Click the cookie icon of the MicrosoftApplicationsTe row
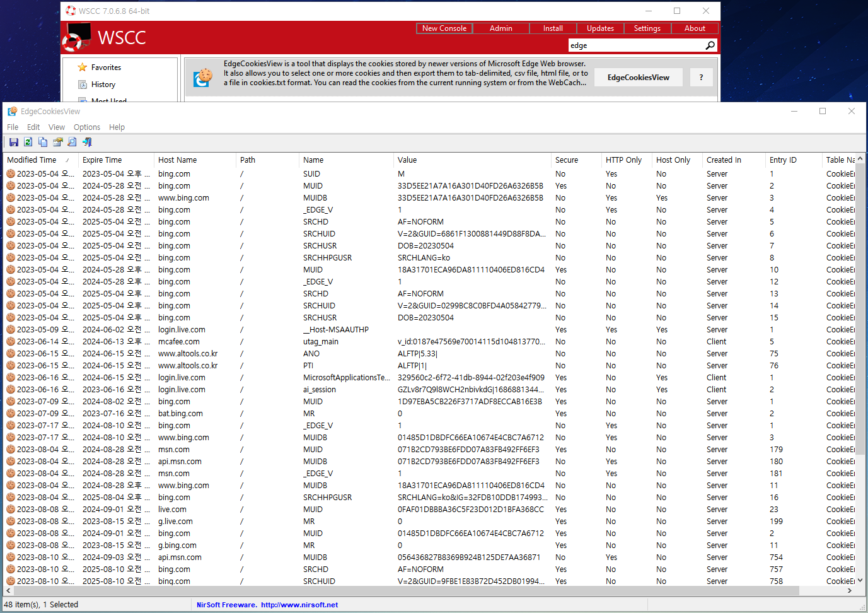This screenshot has height=613, width=868. (x=11, y=378)
